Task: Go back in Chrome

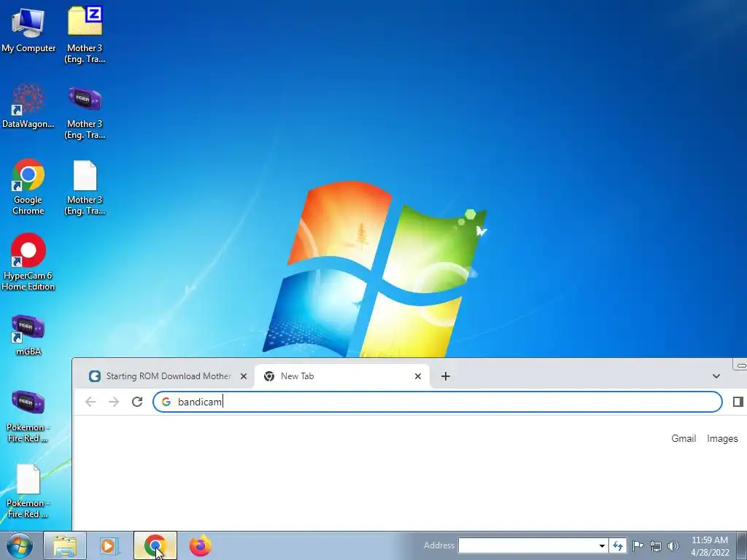Action: (90, 402)
